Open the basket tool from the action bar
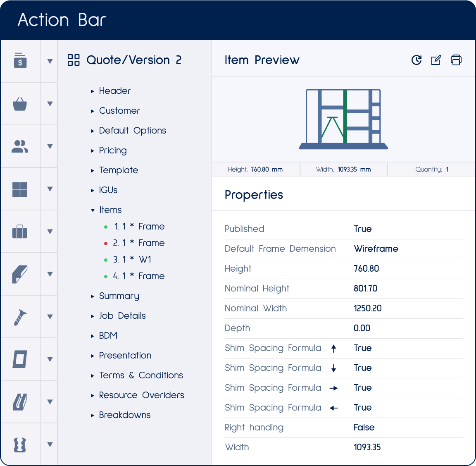 pyautogui.click(x=21, y=104)
